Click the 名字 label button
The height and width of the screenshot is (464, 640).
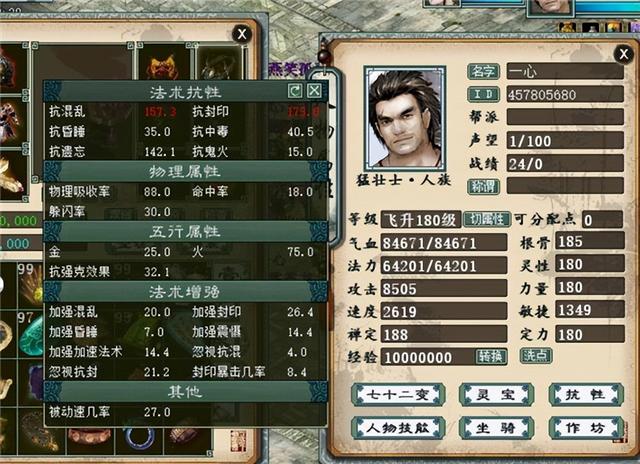tap(484, 71)
